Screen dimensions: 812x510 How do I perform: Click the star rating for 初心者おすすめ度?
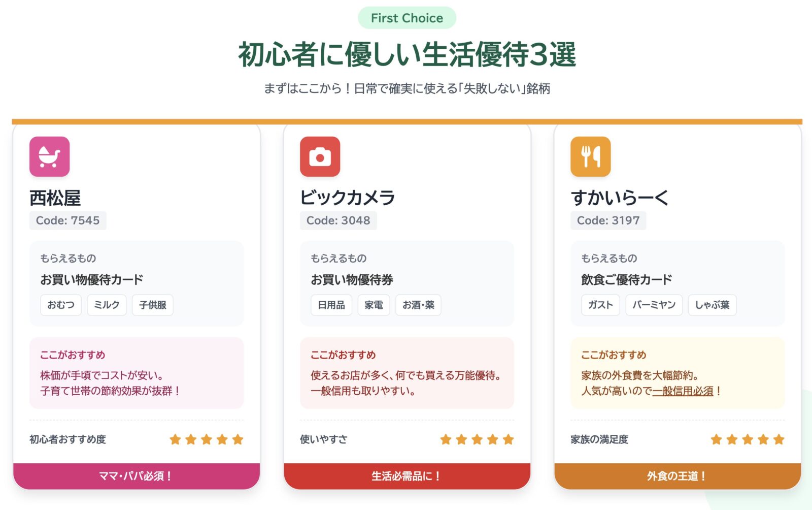point(206,439)
